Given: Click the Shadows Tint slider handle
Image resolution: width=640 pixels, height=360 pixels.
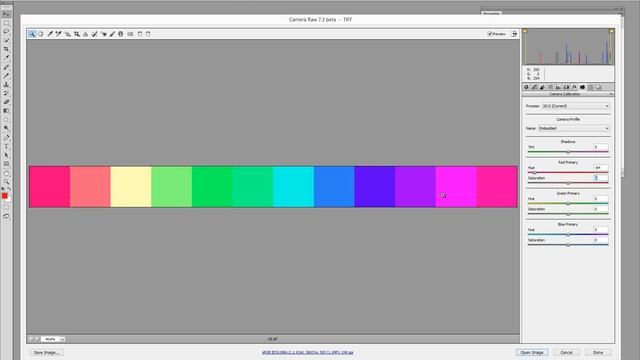Looking at the screenshot, I should tap(568, 152).
